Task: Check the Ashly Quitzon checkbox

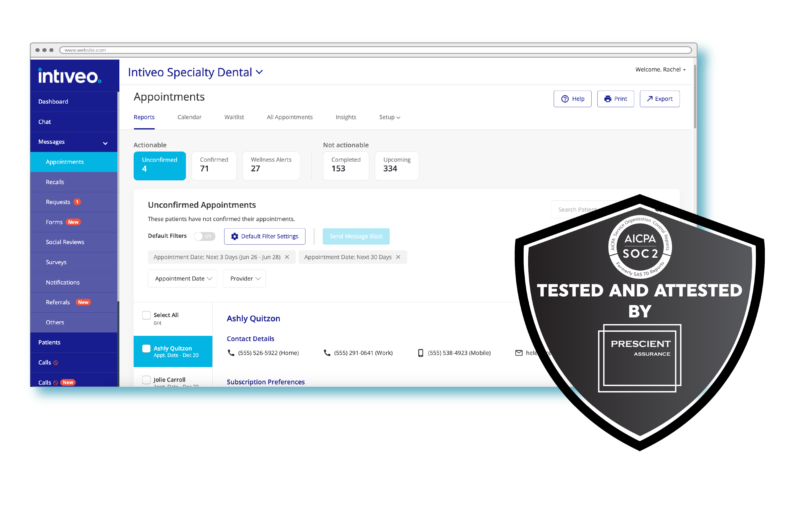Action: coord(146,348)
